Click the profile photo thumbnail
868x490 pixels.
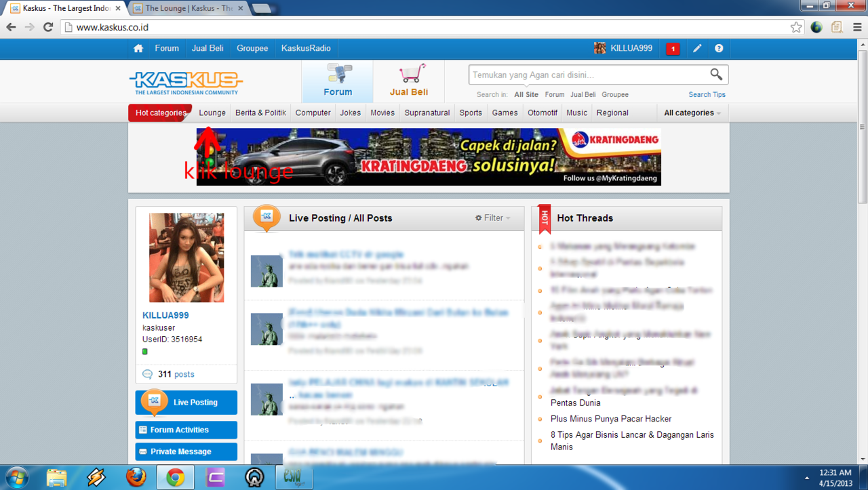186,258
